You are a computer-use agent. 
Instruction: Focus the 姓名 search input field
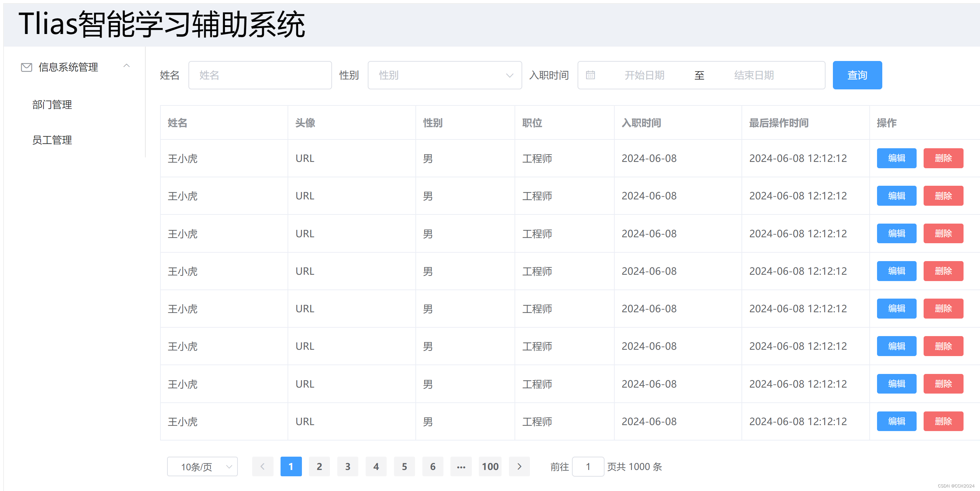[260, 75]
